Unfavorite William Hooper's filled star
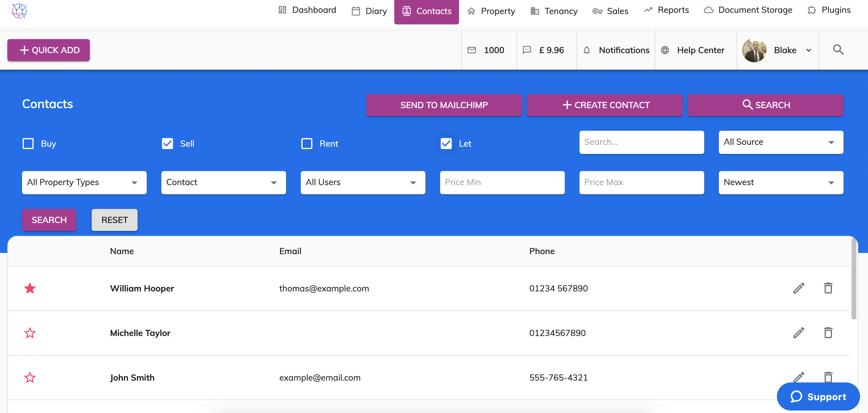 tap(30, 288)
